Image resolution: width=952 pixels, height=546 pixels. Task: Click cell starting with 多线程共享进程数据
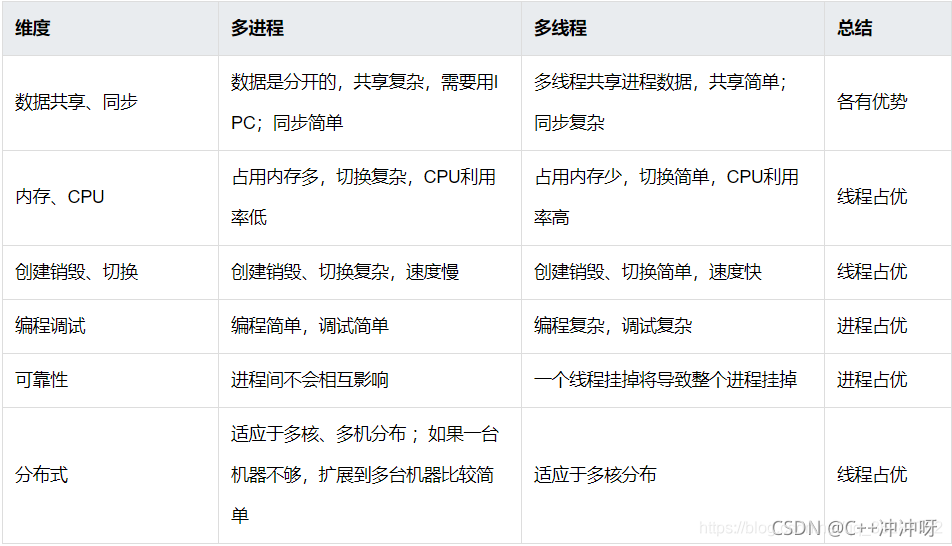point(673,103)
